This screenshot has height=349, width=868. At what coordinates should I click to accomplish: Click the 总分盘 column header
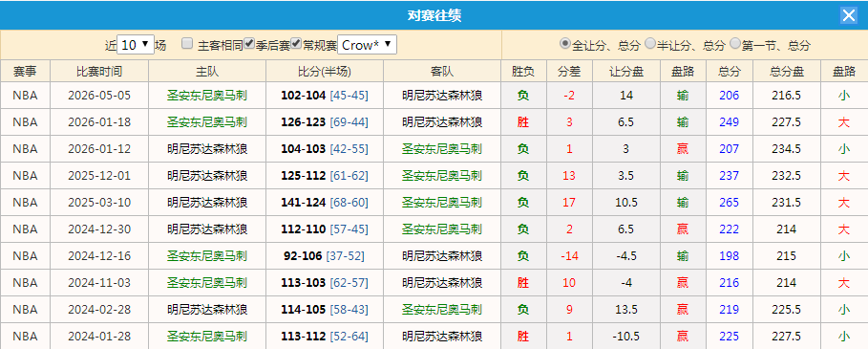click(x=787, y=72)
